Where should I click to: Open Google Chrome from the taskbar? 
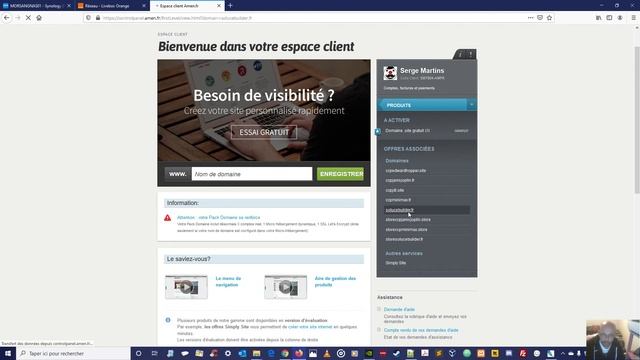pos(285,353)
